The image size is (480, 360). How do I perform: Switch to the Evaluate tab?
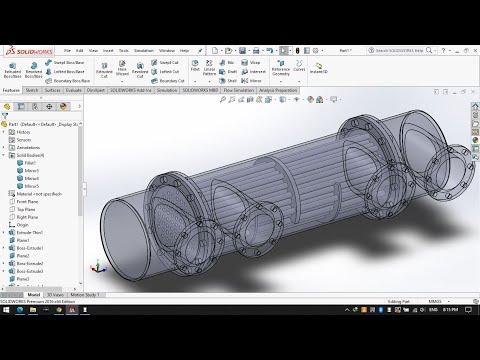(x=73, y=90)
